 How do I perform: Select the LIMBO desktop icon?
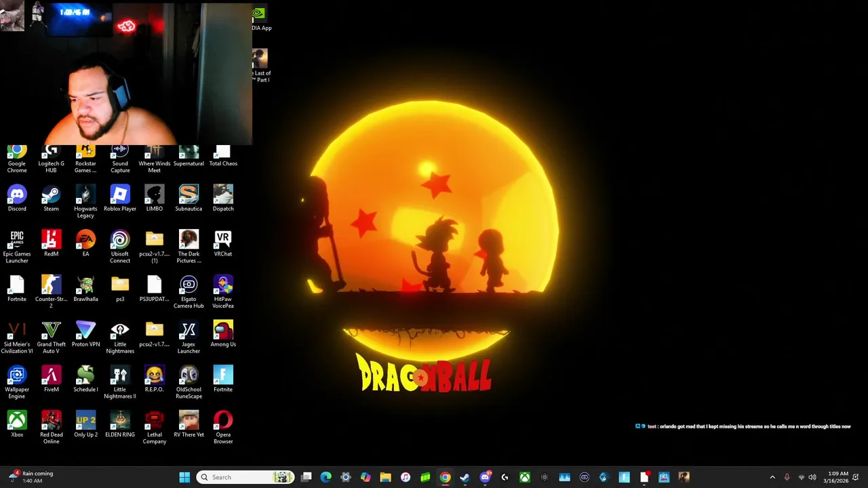click(x=155, y=199)
